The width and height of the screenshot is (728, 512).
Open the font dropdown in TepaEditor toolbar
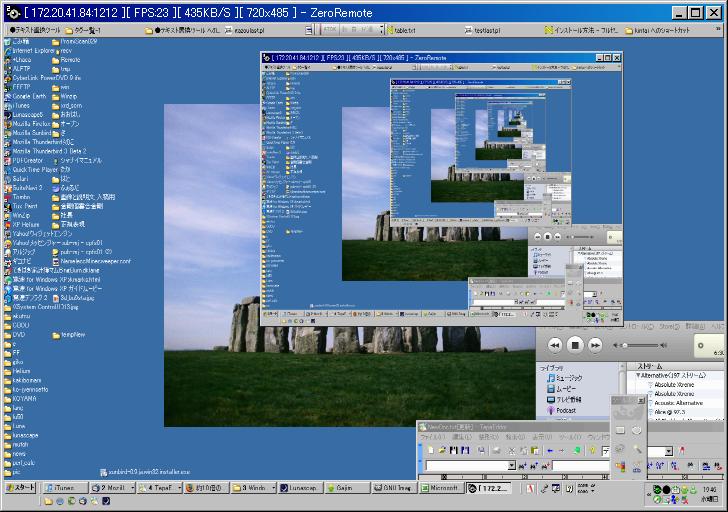669,451
